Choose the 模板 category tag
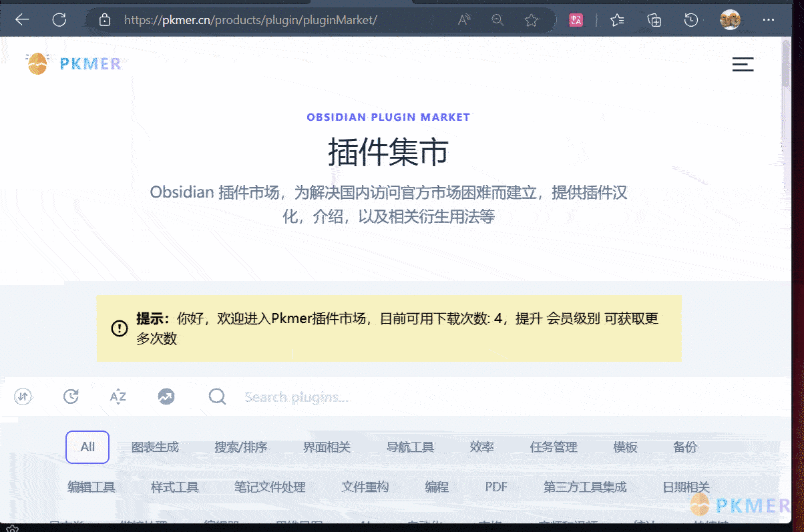This screenshot has width=804, height=532. pos(625,447)
